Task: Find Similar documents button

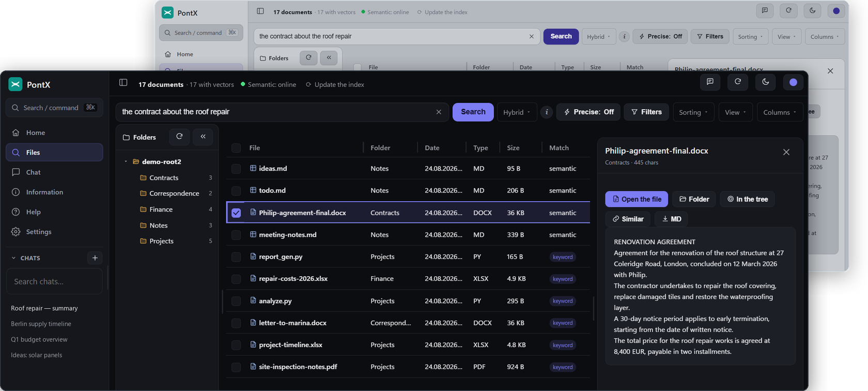Action: tap(628, 219)
